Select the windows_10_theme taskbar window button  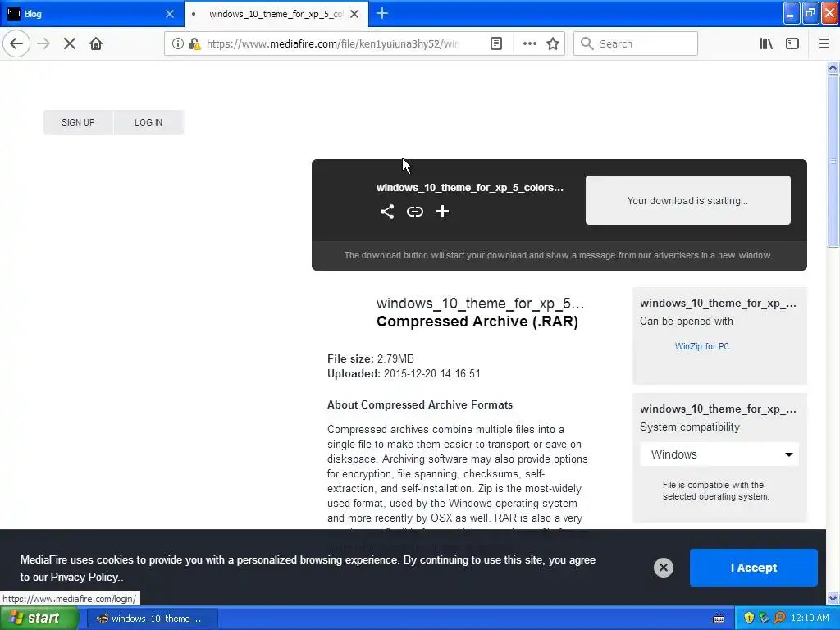coord(152,619)
